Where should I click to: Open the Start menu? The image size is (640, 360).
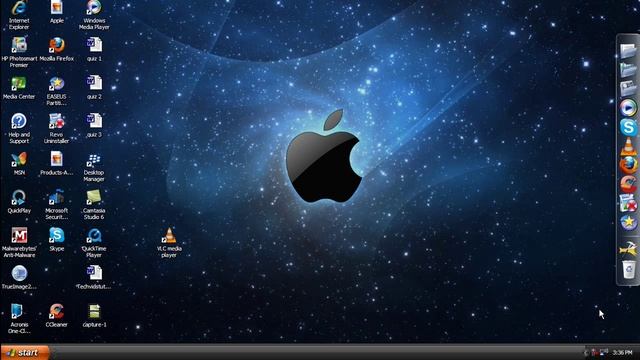25,352
